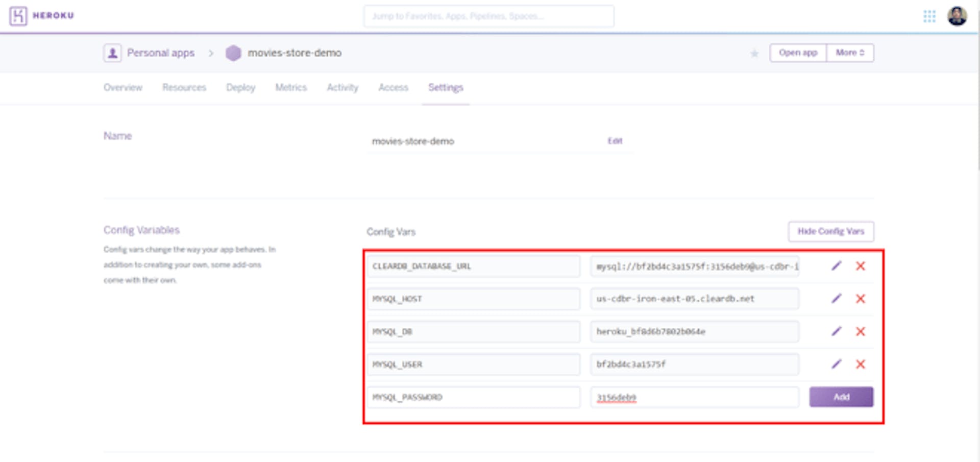The width and height of the screenshot is (980, 462).
Task: Edit the CLEARDB_DATABASE_URL variable with pencil icon
Action: [836, 266]
